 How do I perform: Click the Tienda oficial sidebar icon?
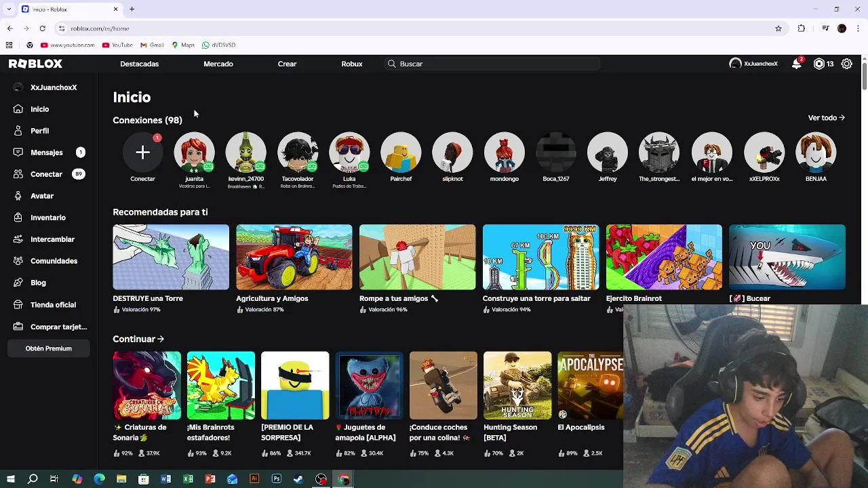click(x=18, y=305)
